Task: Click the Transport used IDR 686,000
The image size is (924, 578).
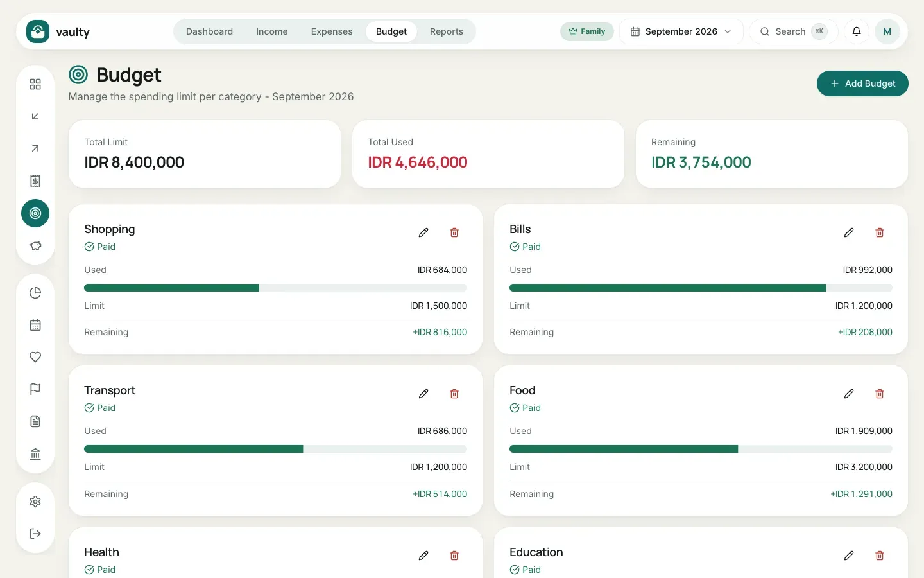Action: point(442,431)
